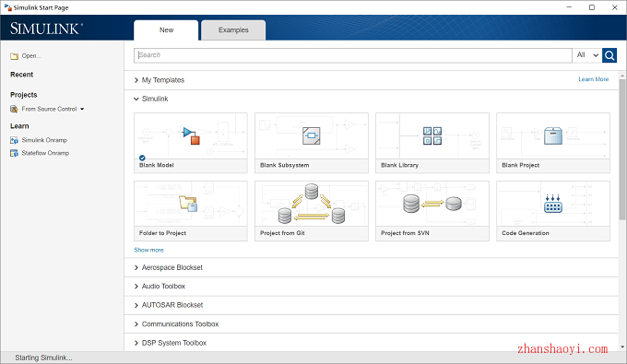
Task: Select the Code Generation icon
Action: 553,204
